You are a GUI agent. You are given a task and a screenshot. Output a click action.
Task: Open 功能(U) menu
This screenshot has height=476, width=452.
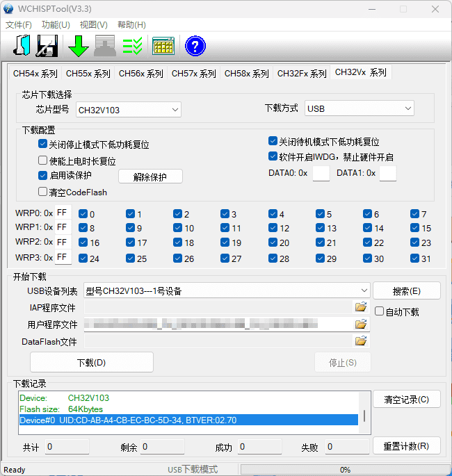tap(56, 24)
